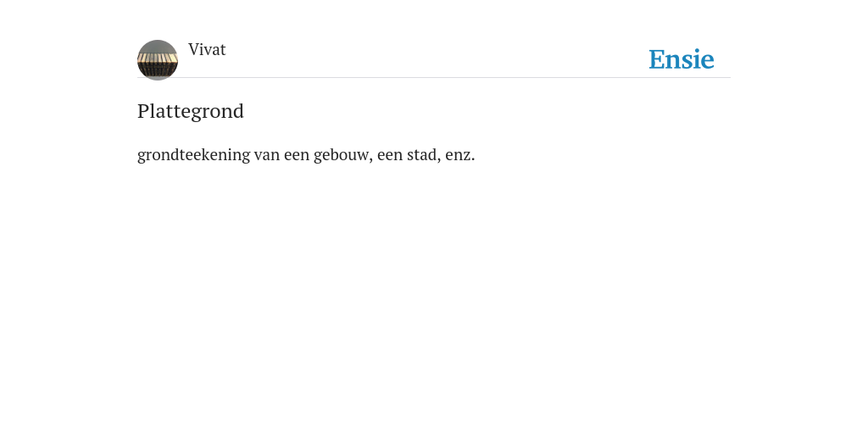Click the book spines inside the round avatar
The width and height of the screenshot is (868, 434).
point(157,64)
